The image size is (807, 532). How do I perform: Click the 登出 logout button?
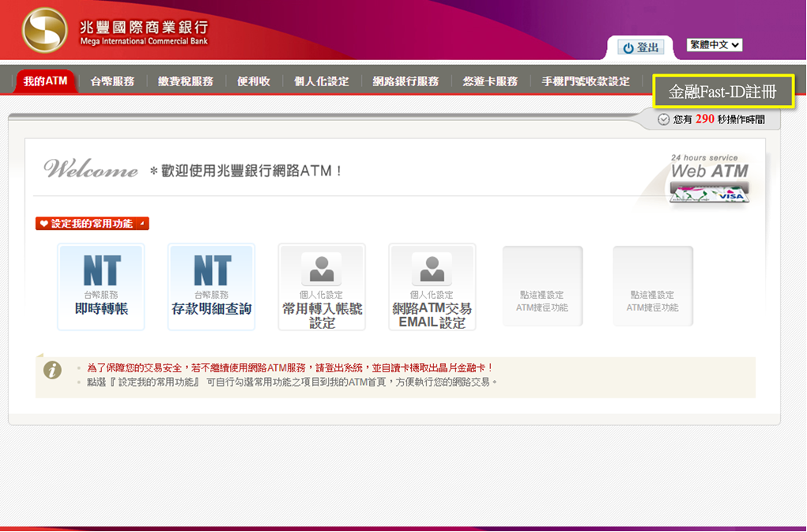(x=641, y=47)
